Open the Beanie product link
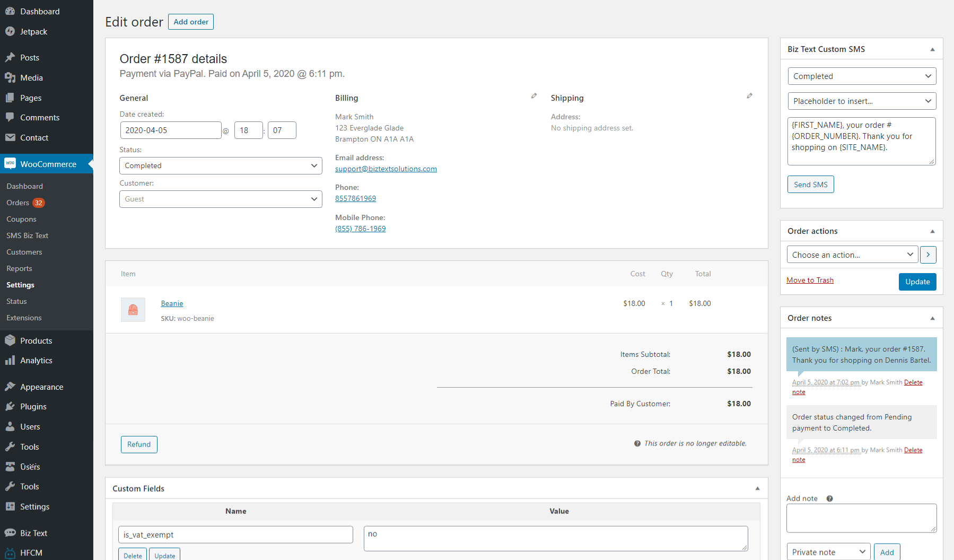This screenshot has width=954, height=560. coord(172,303)
